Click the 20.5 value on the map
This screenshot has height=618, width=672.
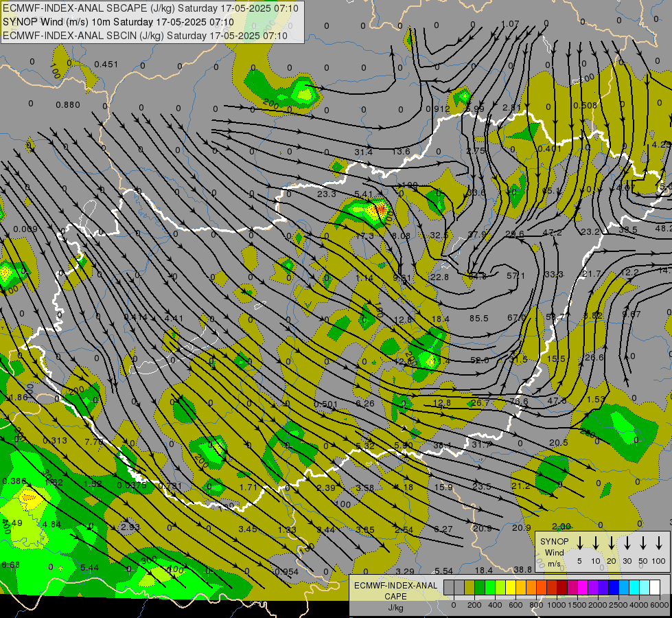click(559, 443)
